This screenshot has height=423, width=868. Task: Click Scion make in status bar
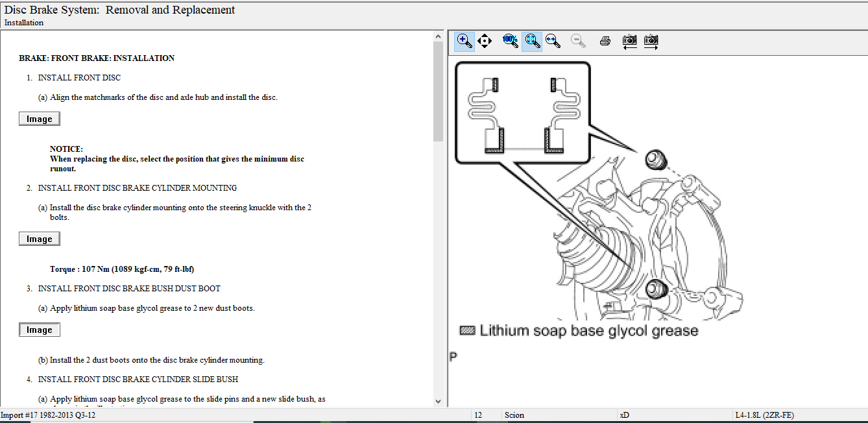[514, 415]
